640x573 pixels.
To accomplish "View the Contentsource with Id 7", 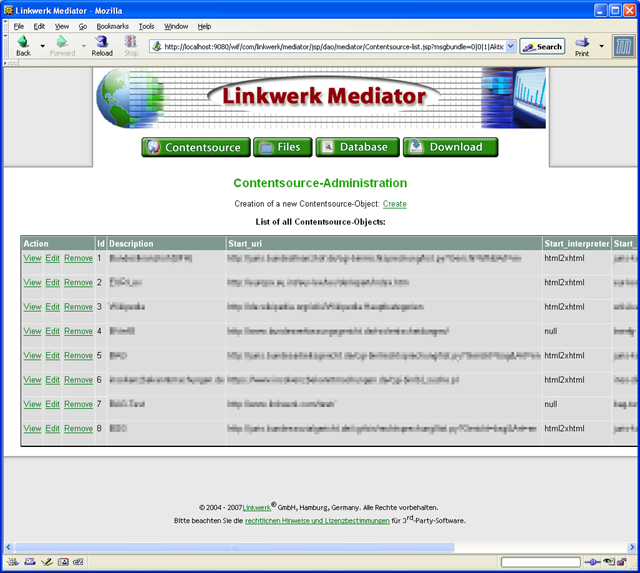I will click(x=32, y=404).
